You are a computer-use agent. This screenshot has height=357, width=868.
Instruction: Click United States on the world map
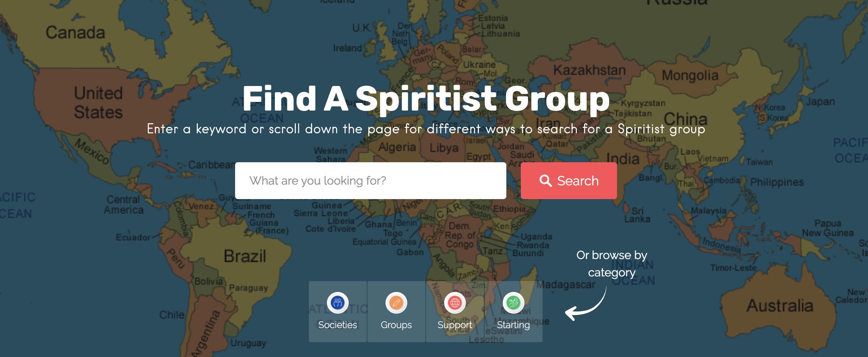pyautogui.click(x=98, y=103)
